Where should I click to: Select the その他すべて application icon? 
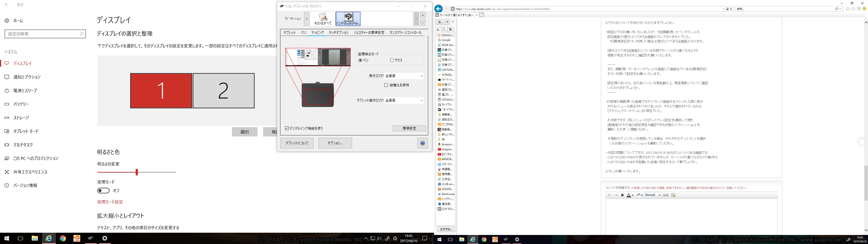pyautogui.click(x=323, y=19)
